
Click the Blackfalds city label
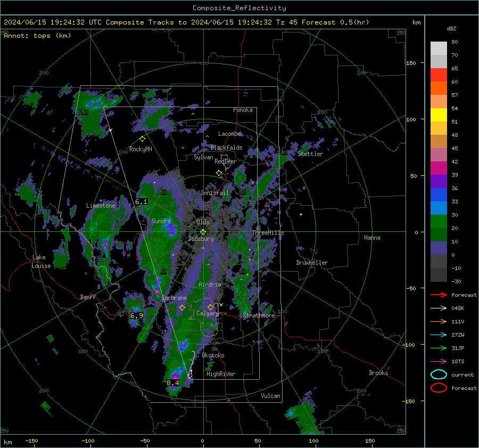click(x=226, y=148)
